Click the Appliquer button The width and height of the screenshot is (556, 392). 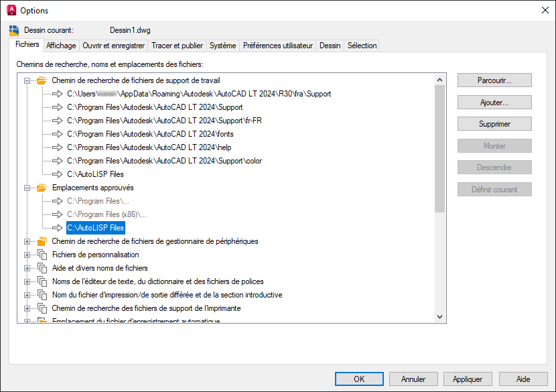(468, 379)
